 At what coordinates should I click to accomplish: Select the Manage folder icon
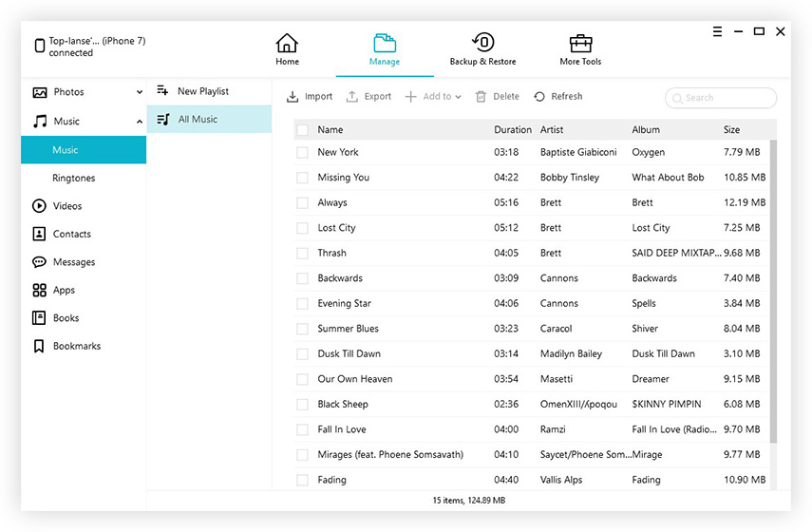point(385,43)
